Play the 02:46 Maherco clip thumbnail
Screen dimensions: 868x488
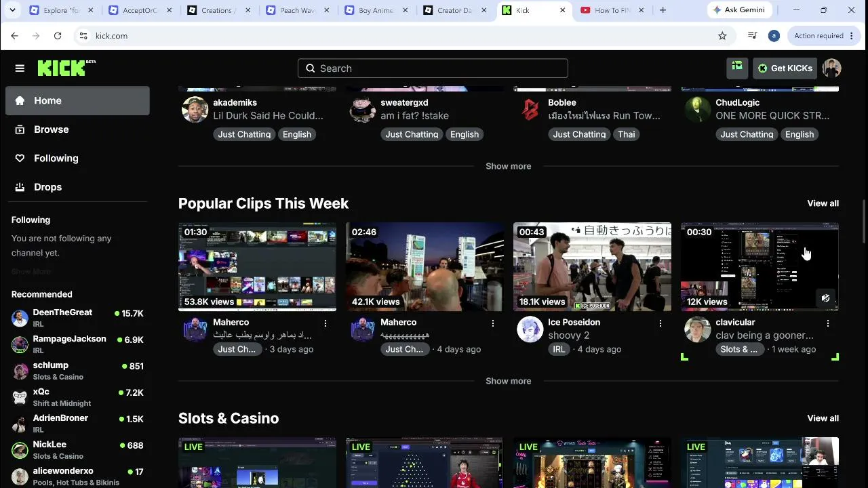click(425, 267)
